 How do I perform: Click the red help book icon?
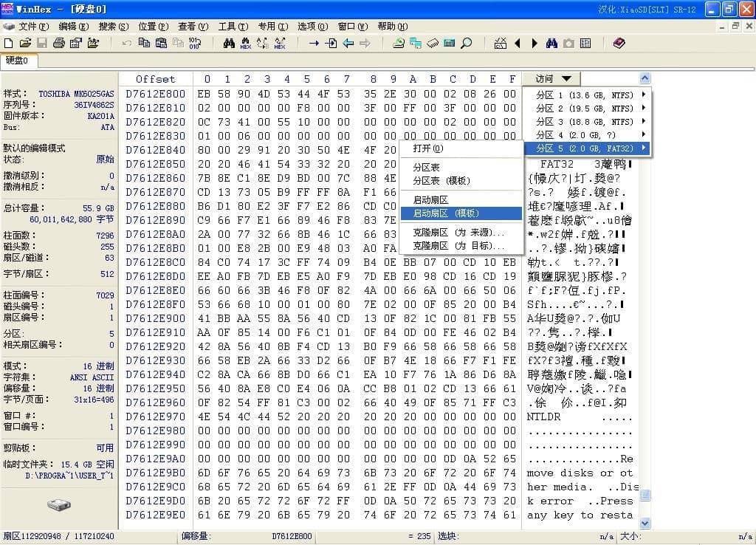(619, 44)
